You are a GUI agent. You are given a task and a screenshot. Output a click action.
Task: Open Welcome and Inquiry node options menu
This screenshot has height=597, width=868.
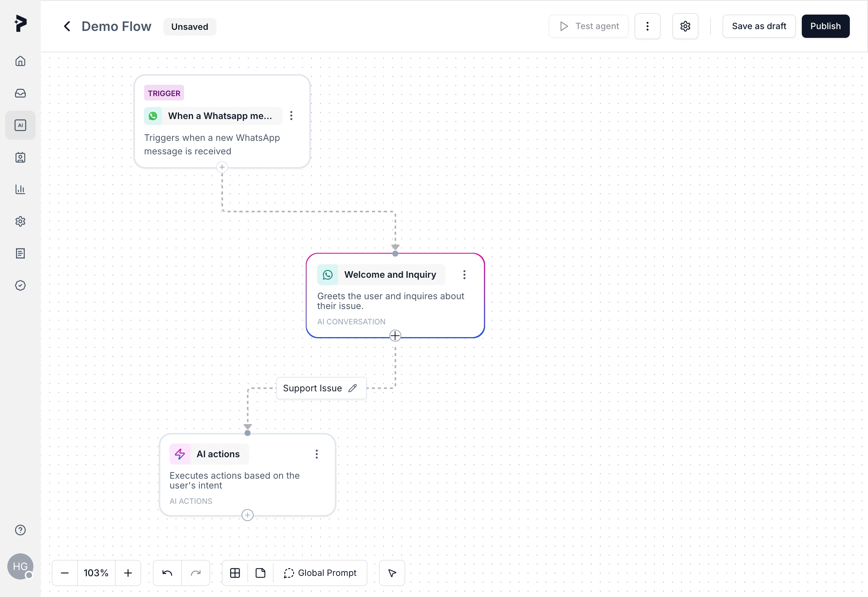tap(464, 275)
